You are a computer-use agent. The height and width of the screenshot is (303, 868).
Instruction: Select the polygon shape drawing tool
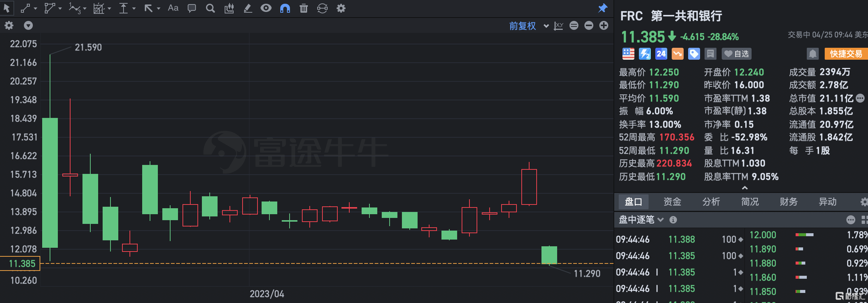[x=49, y=8]
